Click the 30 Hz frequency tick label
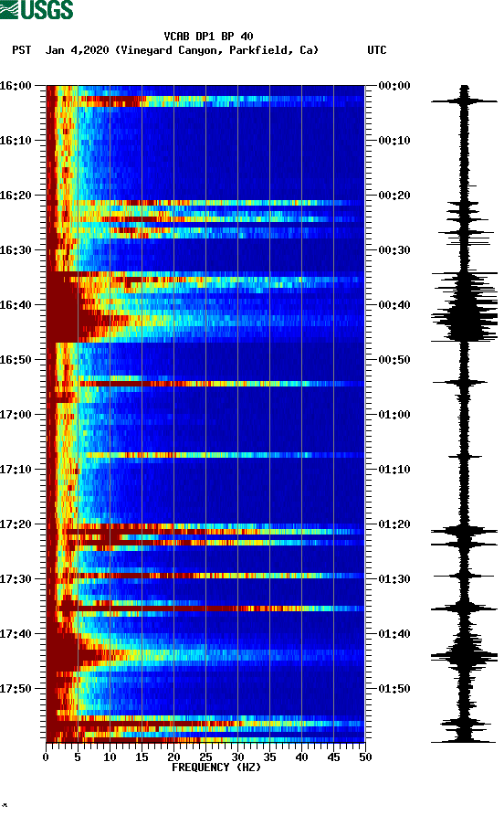Image resolution: width=504 pixels, height=815 pixels. (x=237, y=757)
